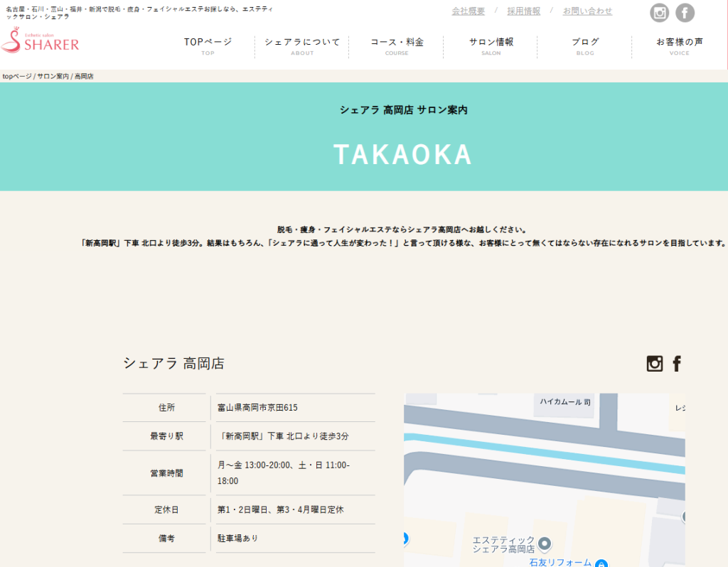Select the サロン情報 menu item
Screen dimensions: 728x567
click(491, 46)
